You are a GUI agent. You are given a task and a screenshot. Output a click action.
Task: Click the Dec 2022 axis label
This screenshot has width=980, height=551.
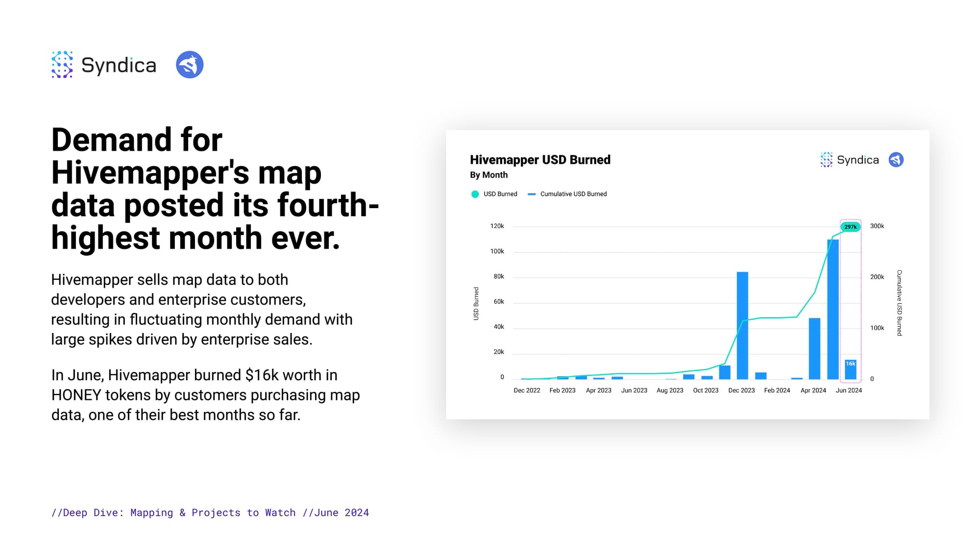[x=527, y=390]
